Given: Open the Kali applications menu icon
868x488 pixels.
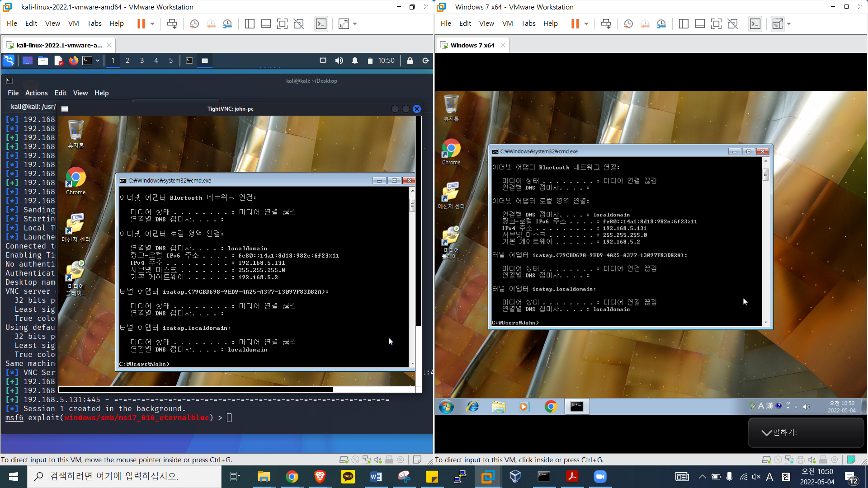Looking at the screenshot, I should pyautogui.click(x=9, y=61).
